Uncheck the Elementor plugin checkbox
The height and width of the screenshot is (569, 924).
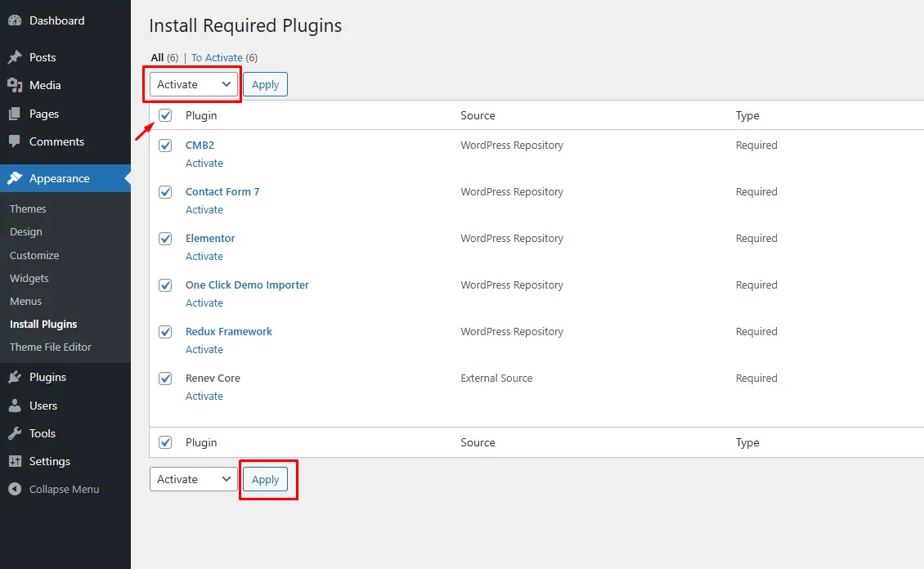(x=166, y=239)
